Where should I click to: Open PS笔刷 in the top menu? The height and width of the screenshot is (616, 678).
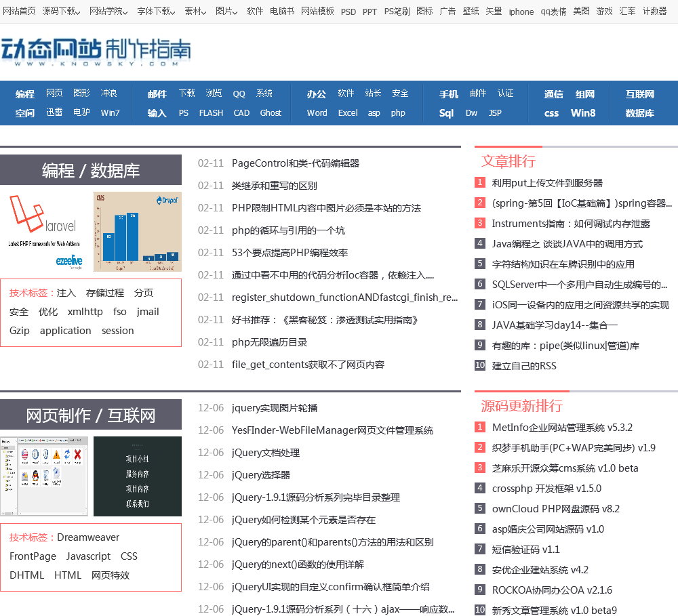(x=397, y=12)
